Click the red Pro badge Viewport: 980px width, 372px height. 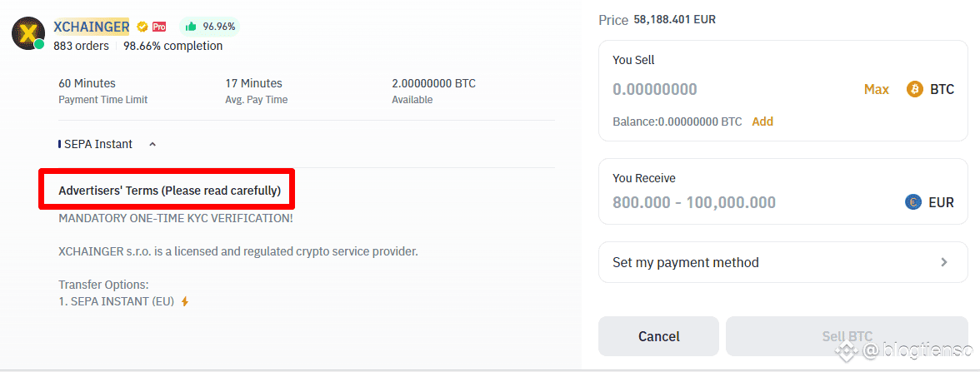pos(159,27)
